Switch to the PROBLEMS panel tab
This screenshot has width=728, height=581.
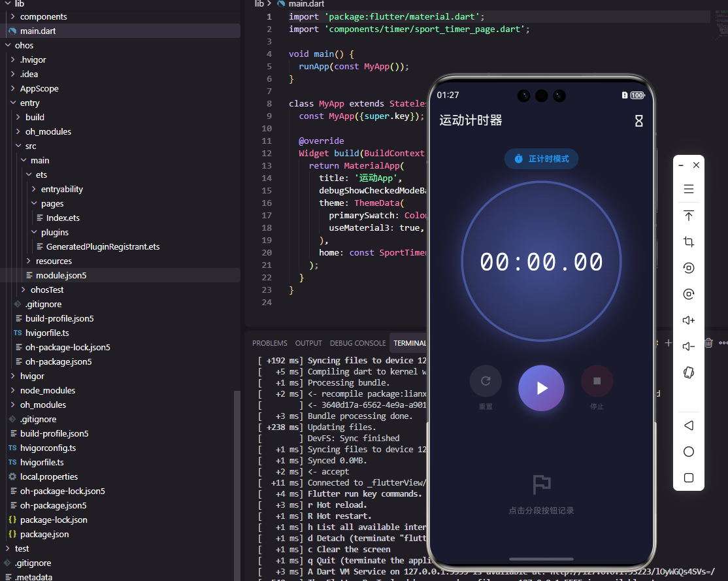click(270, 343)
